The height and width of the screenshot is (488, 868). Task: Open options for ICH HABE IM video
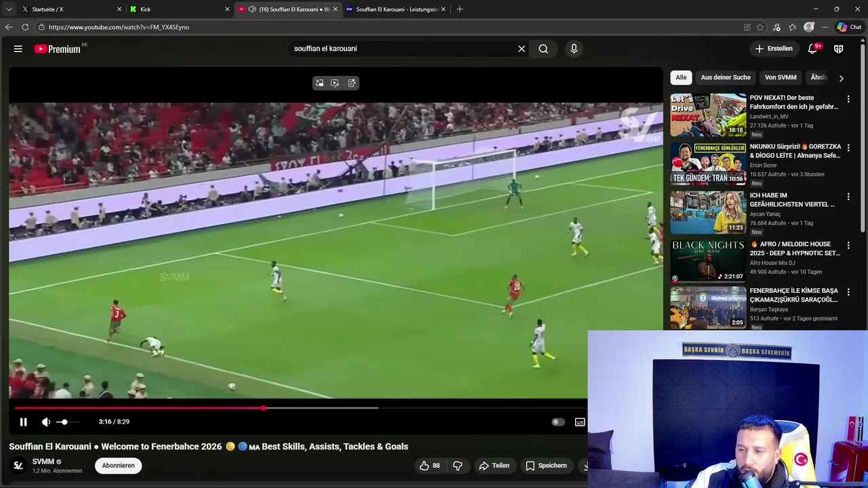click(848, 197)
